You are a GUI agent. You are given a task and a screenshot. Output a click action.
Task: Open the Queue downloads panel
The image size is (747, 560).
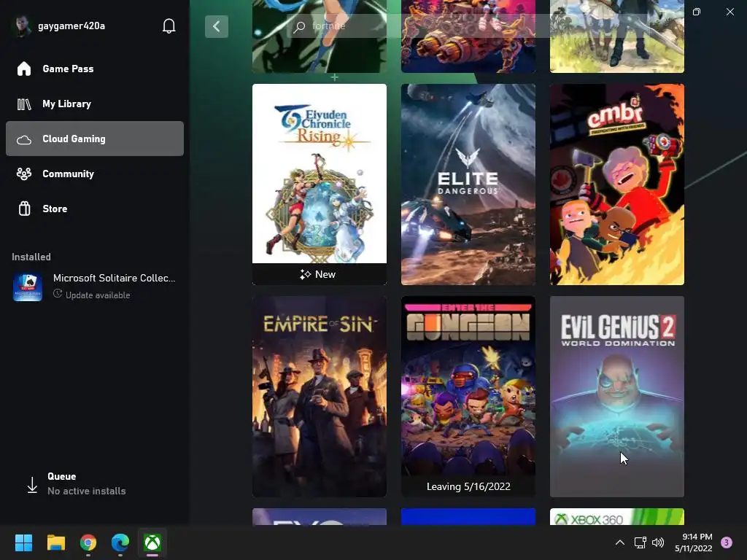coord(95,484)
